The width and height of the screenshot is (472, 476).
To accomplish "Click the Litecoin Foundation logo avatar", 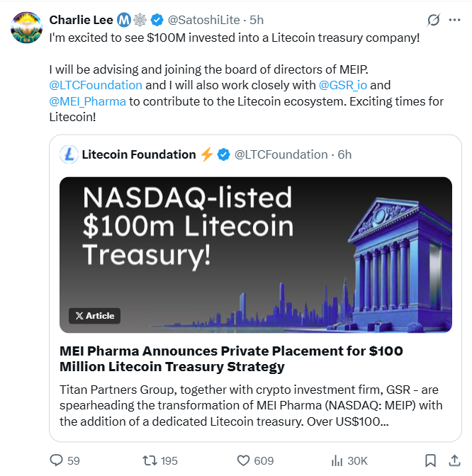I will pos(69,154).
